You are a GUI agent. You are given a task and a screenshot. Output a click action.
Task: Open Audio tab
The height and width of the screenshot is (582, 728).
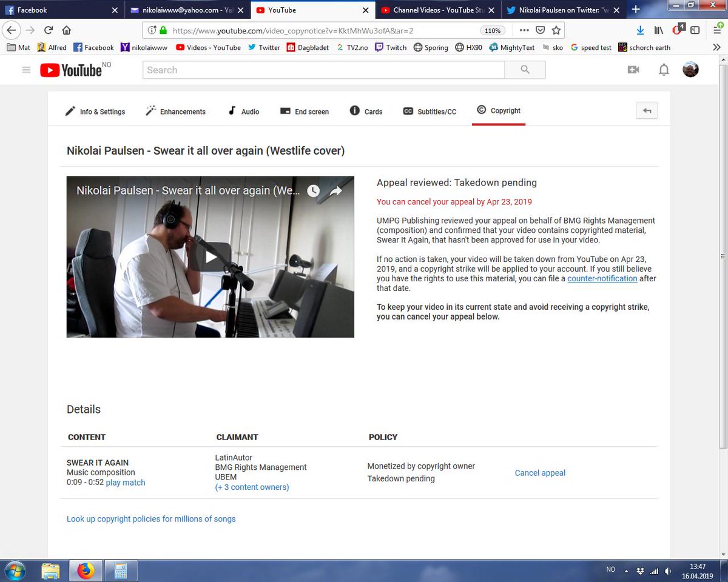[243, 112]
